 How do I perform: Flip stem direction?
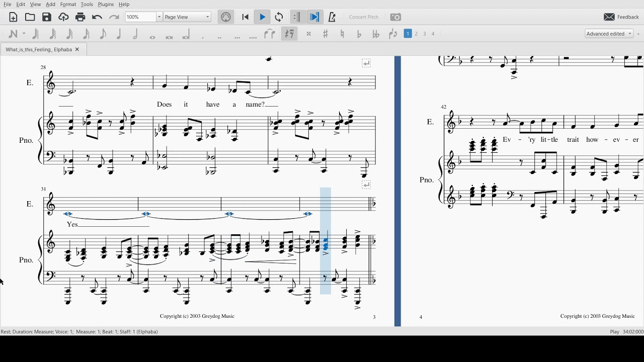click(x=393, y=34)
